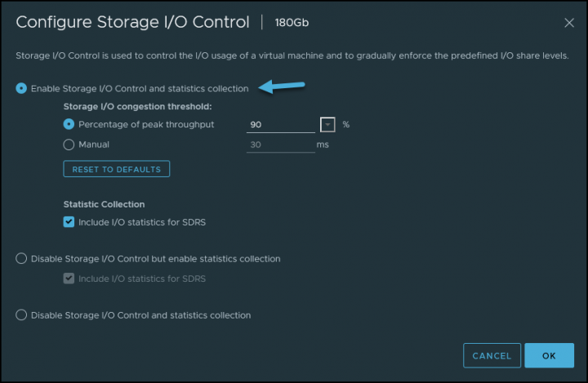Select Disable Storage I/O Control and statistics collection

21,314
